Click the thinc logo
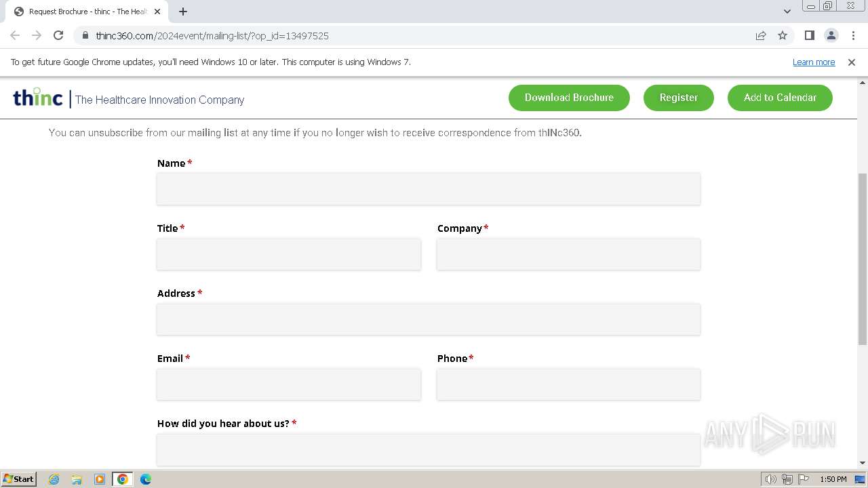This screenshot has height=488, width=868. pyautogui.click(x=38, y=98)
